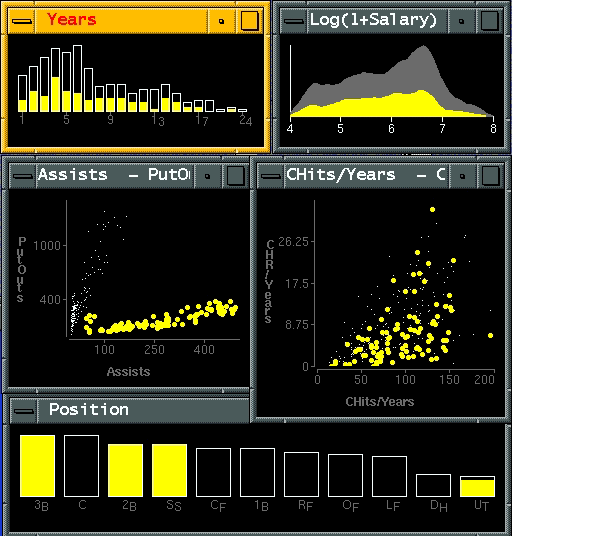
Task: Open the Log(1+Salary) window menu button
Action: coord(293,19)
